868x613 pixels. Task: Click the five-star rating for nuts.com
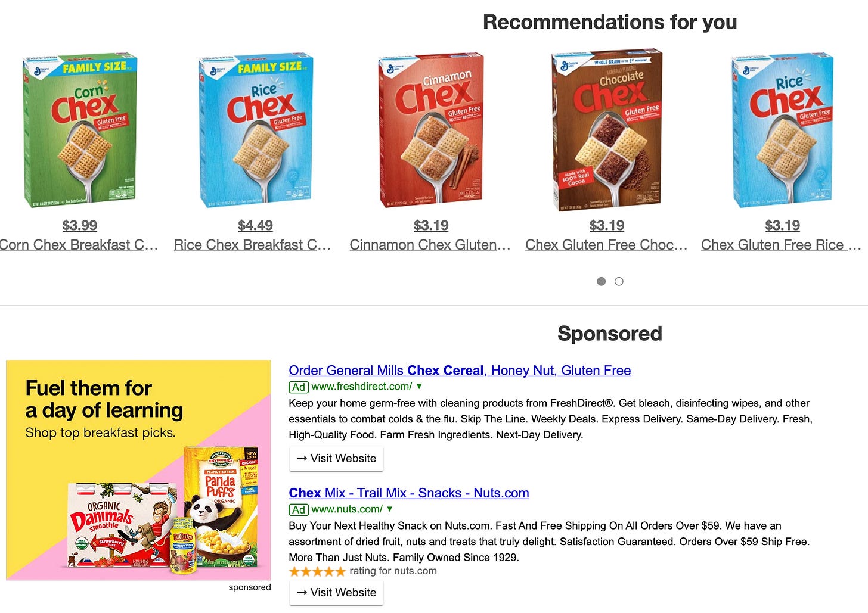(317, 571)
